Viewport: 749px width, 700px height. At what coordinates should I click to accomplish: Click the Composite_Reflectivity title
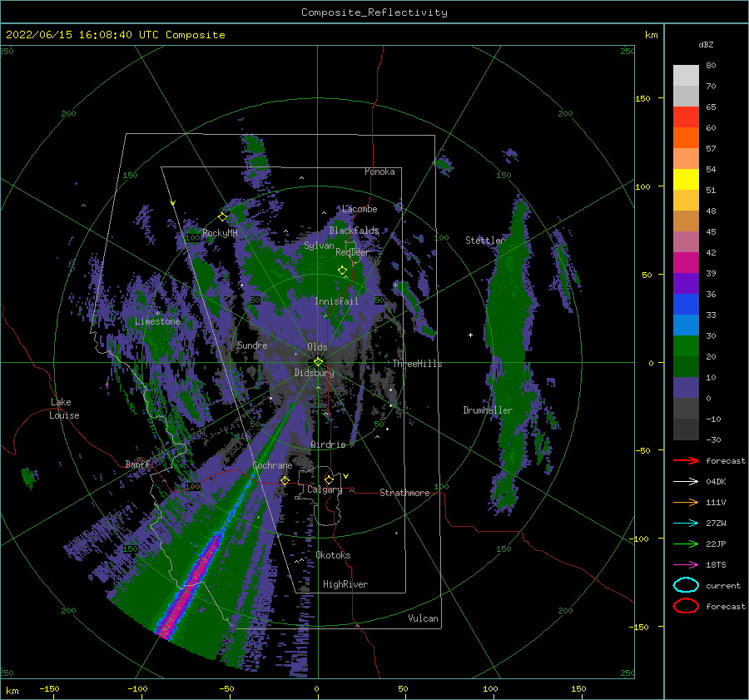click(374, 12)
